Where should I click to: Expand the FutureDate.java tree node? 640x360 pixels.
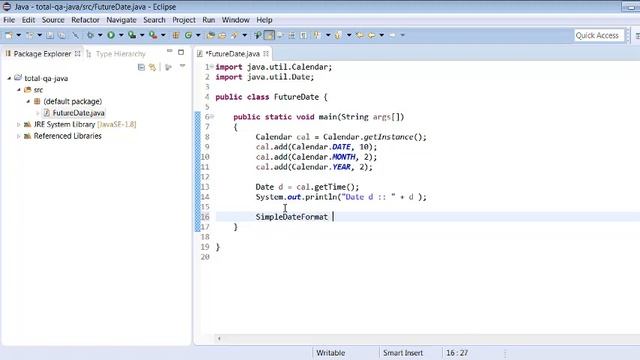[38, 113]
